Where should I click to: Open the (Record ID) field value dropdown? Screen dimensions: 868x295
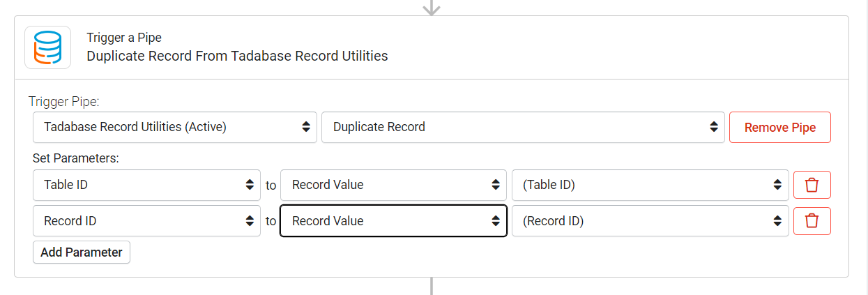coord(650,220)
